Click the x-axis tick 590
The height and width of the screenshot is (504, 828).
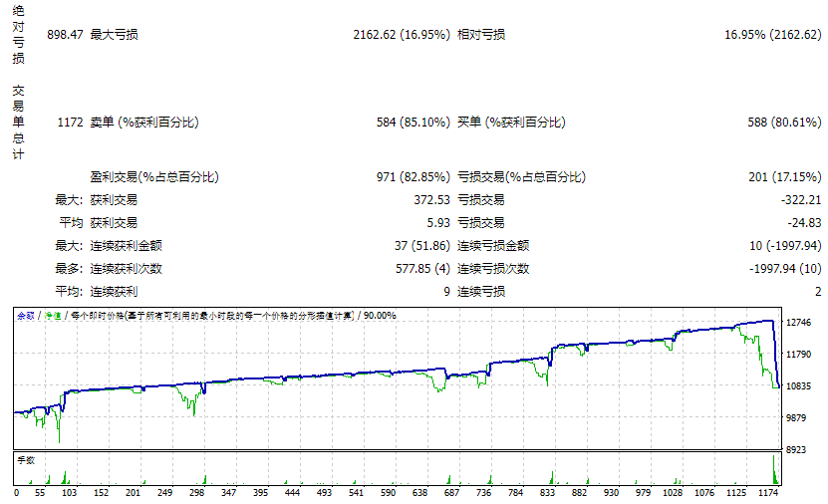(x=389, y=493)
